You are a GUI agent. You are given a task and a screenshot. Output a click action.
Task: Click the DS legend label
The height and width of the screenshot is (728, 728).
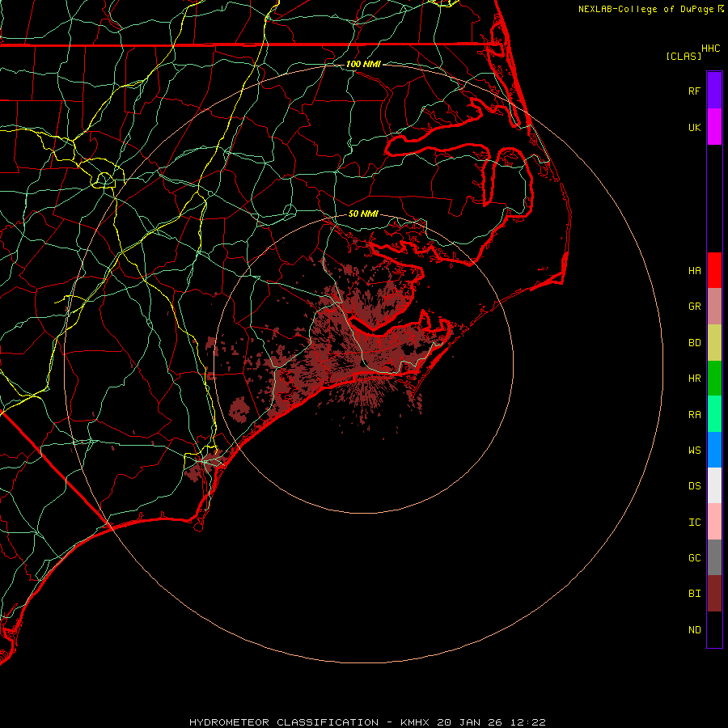pyautogui.click(x=694, y=486)
